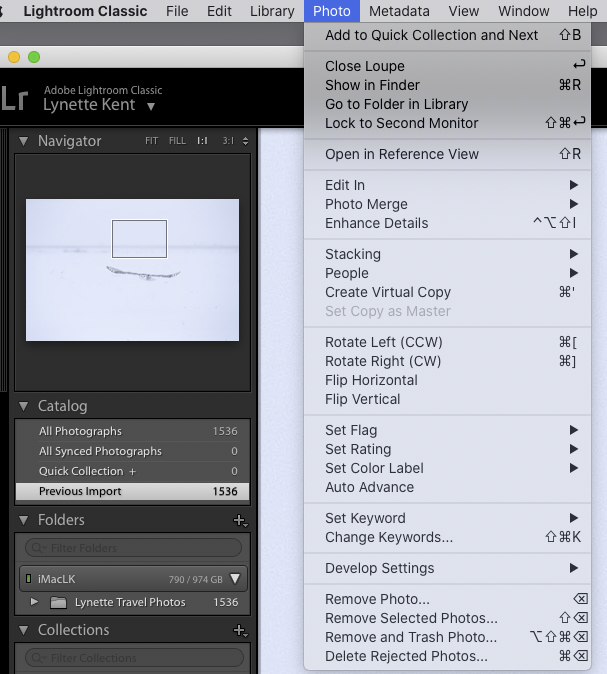The image size is (607, 674).
Task: Click the green window zoom button
Action: (x=34, y=57)
